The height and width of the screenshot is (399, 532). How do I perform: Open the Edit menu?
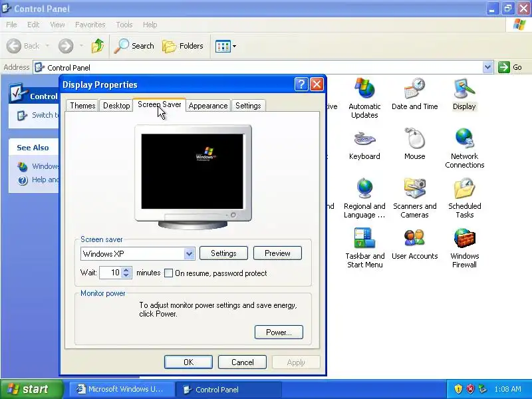point(33,25)
